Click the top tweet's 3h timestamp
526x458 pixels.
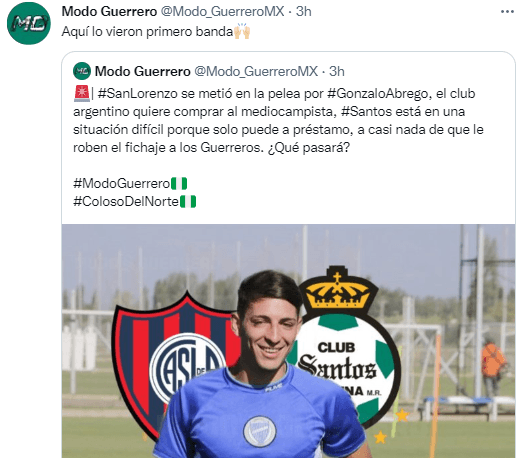point(304,11)
